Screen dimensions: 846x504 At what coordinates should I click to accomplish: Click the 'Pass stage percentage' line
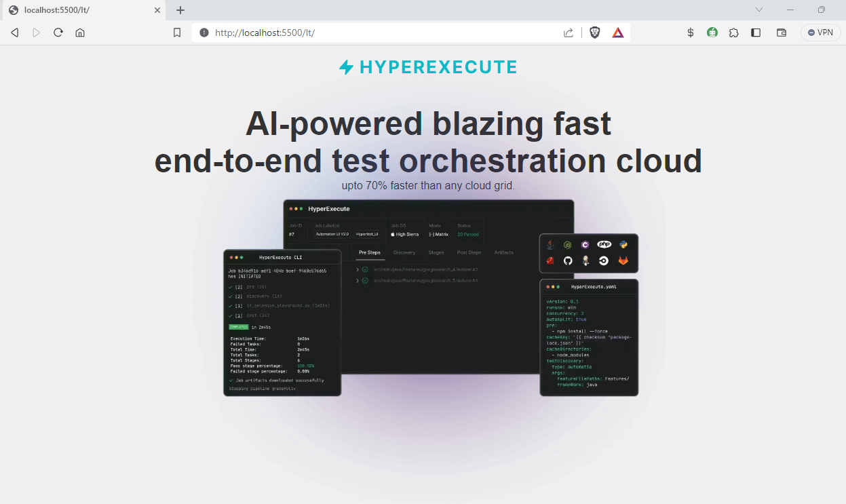click(x=271, y=366)
